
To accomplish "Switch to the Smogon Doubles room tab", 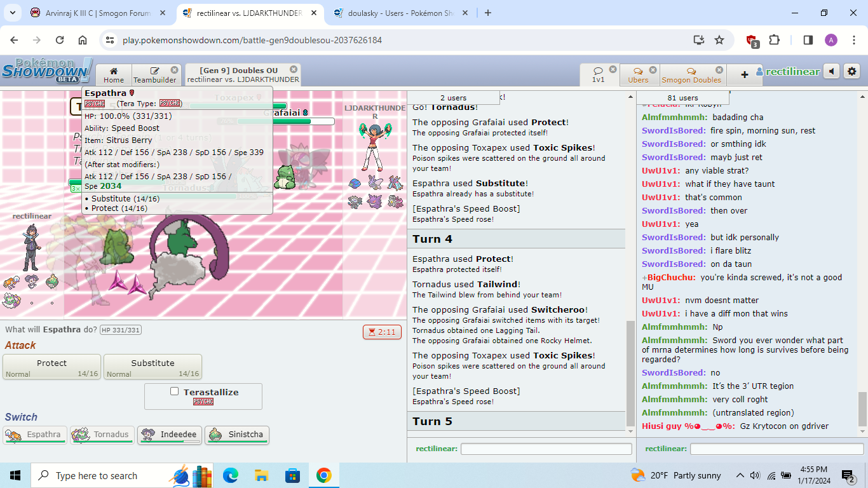I will click(691, 74).
